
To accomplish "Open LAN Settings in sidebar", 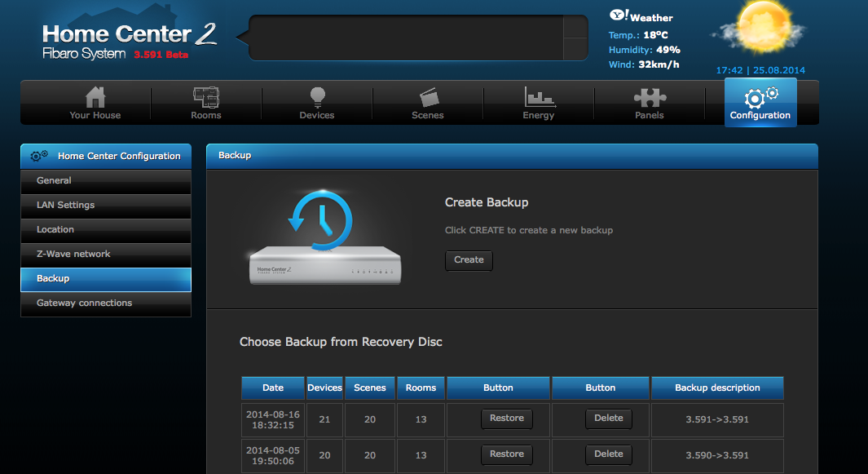I will tap(106, 205).
